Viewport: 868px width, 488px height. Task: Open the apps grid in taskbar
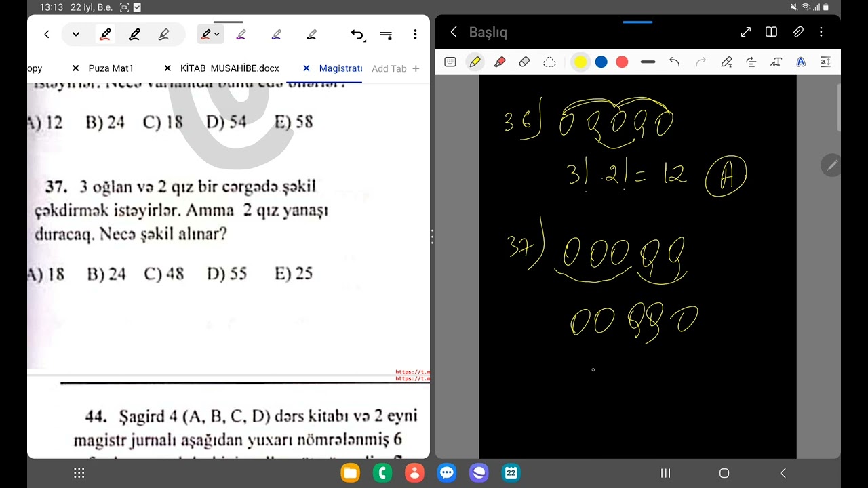coord(78,473)
